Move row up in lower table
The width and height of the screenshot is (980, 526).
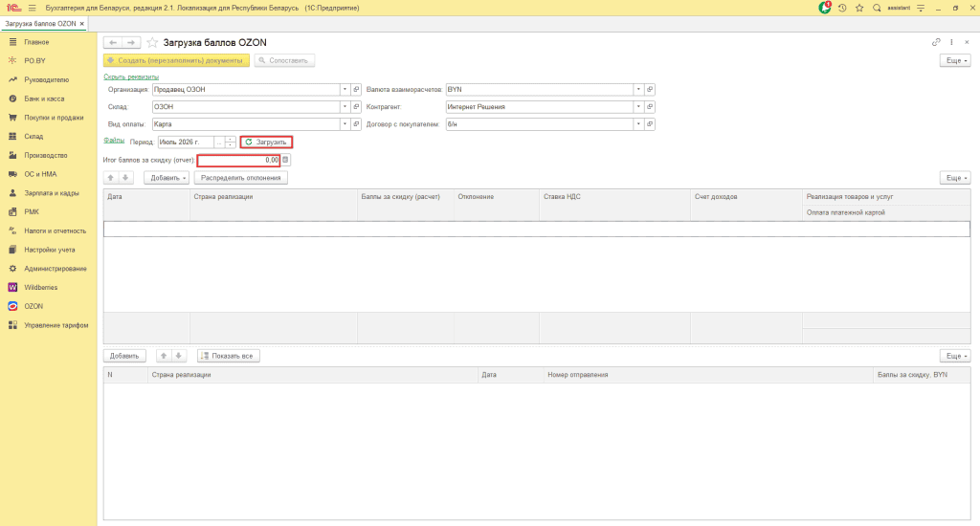pyautogui.click(x=163, y=356)
